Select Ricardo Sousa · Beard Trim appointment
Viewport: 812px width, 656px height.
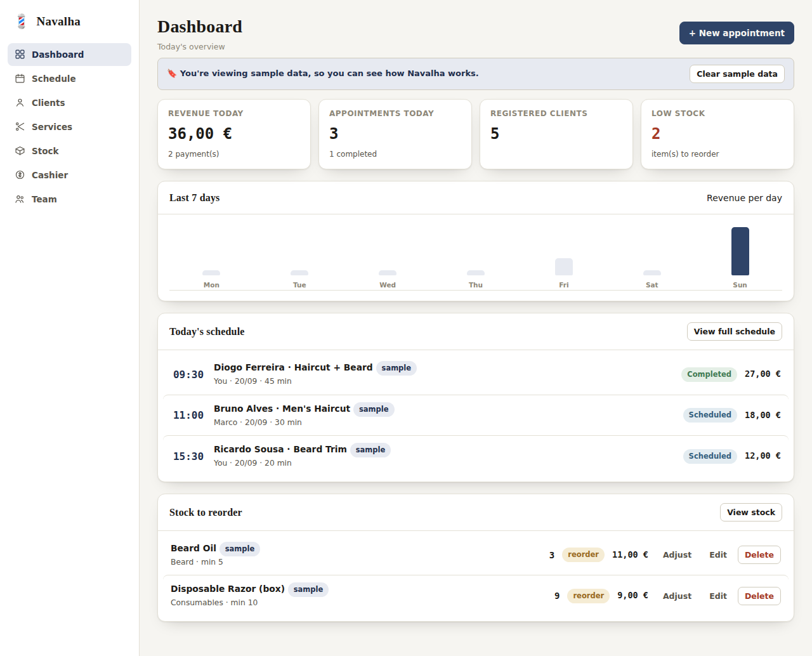476,456
